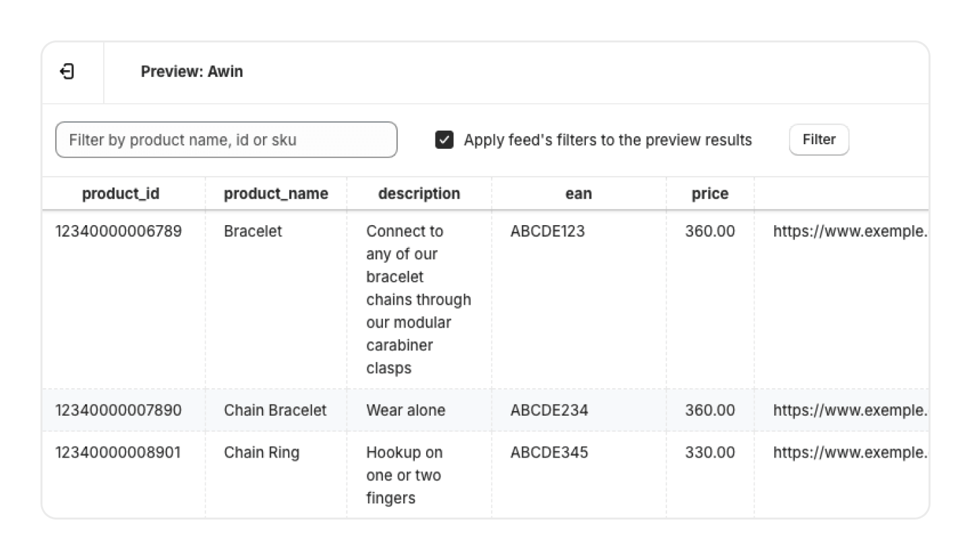971x560 pixels.
Task: Click the Bracelet product name cell
Action: (x=253, y=231)
